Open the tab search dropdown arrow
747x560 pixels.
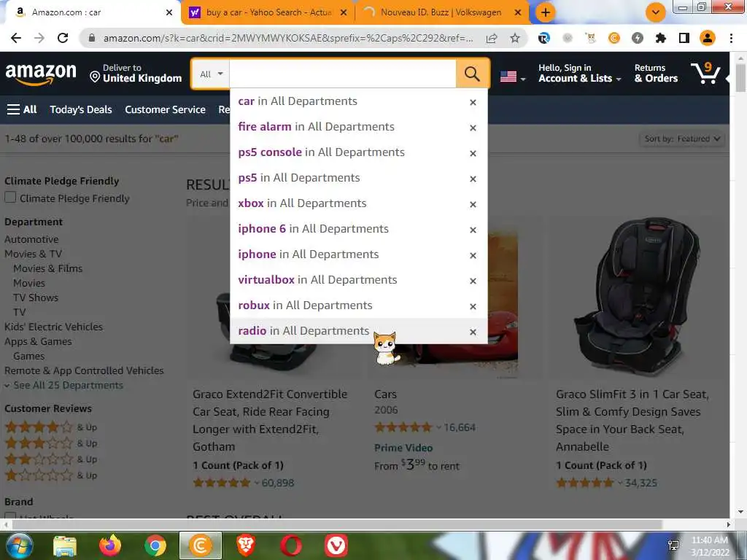pyautogui.click(x=655, y=12)
